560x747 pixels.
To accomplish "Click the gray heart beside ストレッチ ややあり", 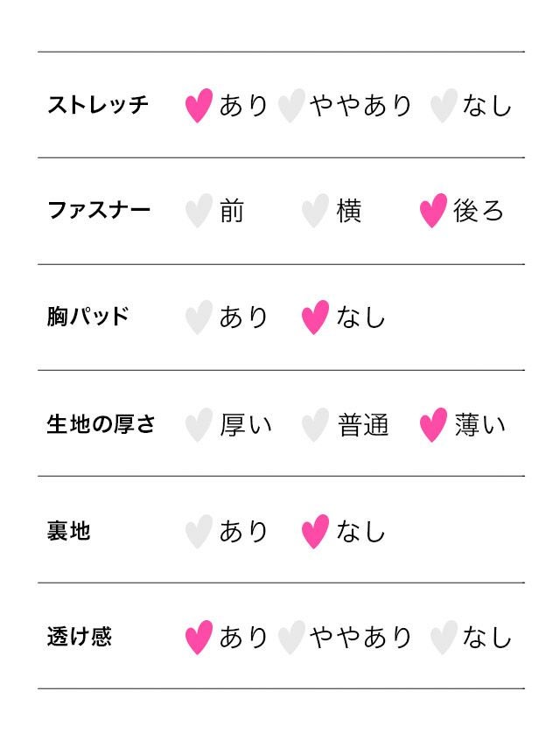I will click(290, 106).
